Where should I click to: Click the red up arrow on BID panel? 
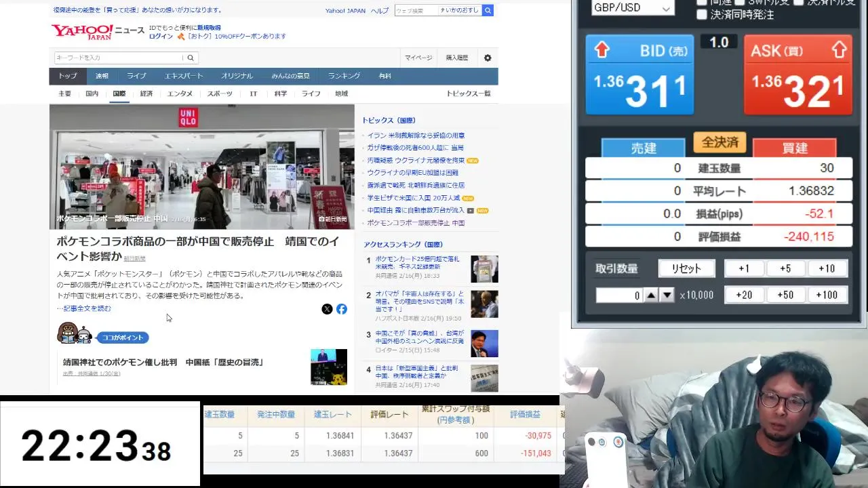tap(602, 49)
